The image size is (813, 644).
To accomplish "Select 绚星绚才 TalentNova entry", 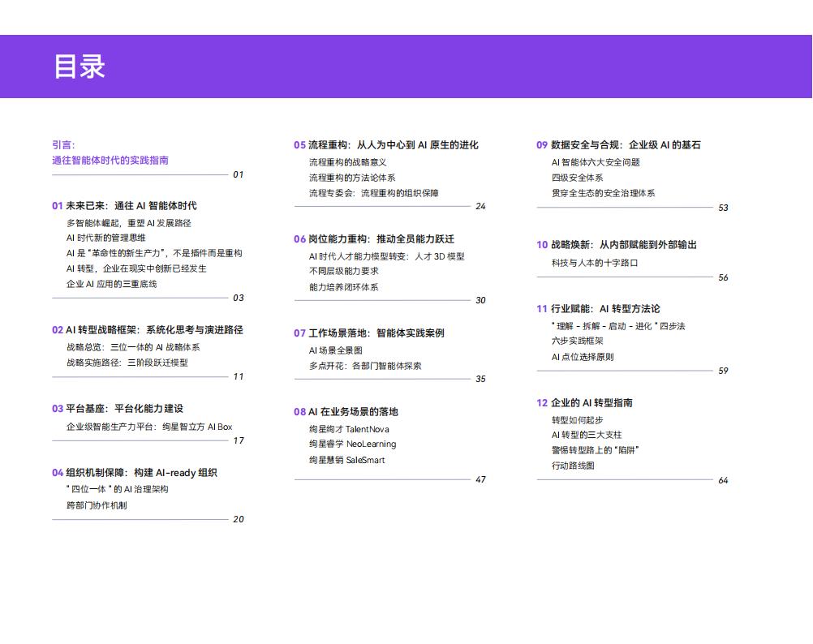I will [349, 429].
